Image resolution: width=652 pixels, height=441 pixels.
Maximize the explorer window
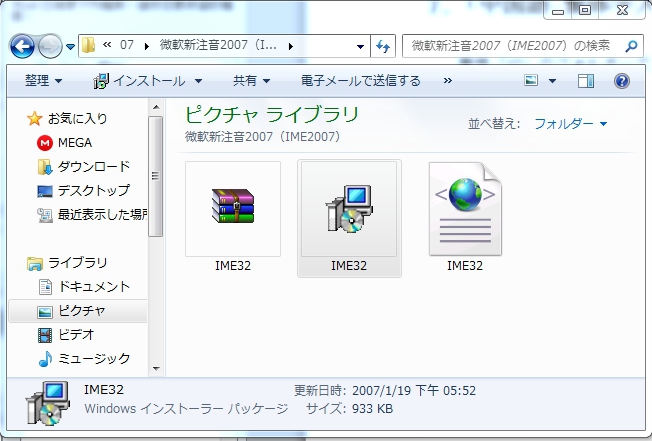point(585,10)
